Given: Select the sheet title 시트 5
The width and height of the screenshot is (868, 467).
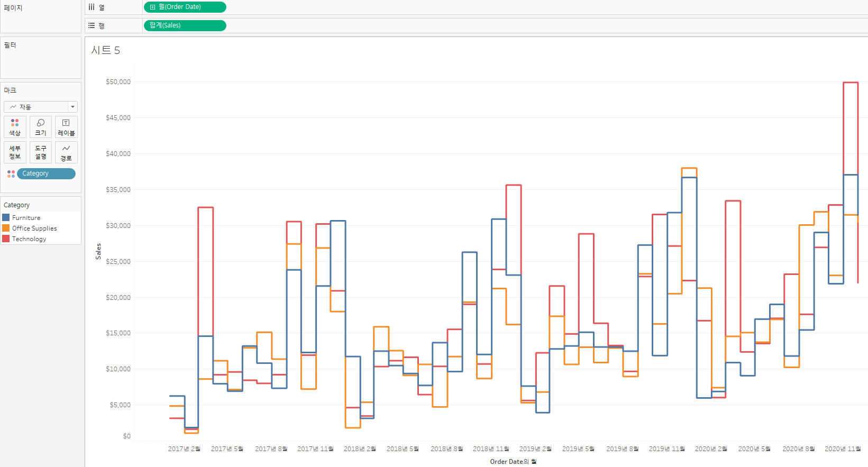Looking at the screenshot, I should tap(106, 50).
